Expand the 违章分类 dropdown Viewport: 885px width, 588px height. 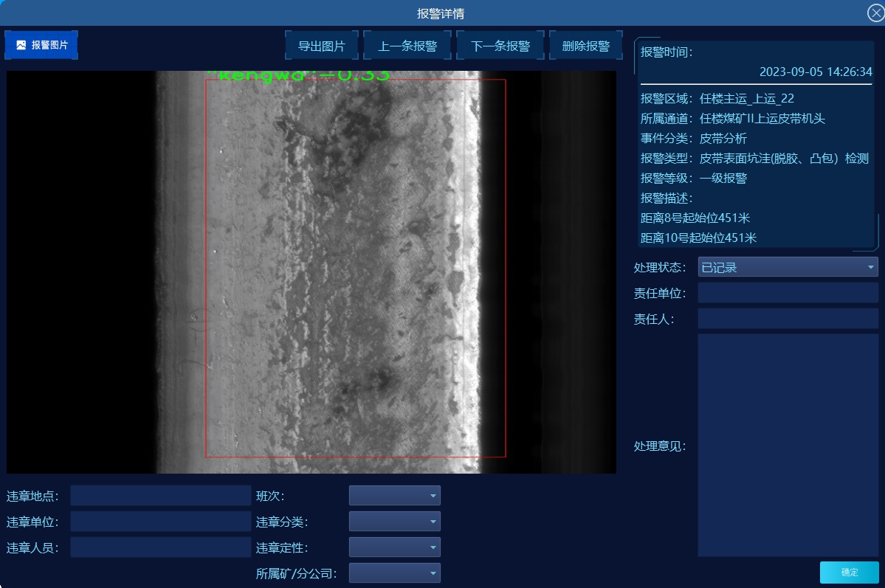395,522
